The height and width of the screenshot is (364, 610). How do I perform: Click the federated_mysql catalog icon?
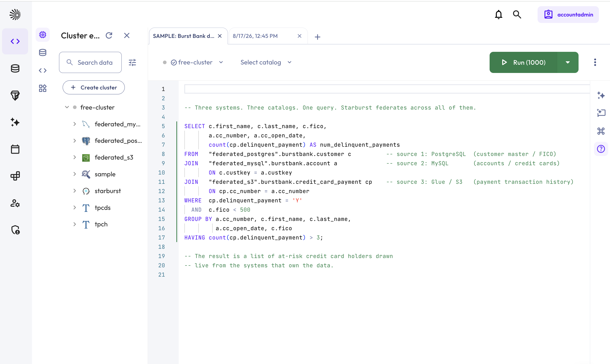pos(86,124)
